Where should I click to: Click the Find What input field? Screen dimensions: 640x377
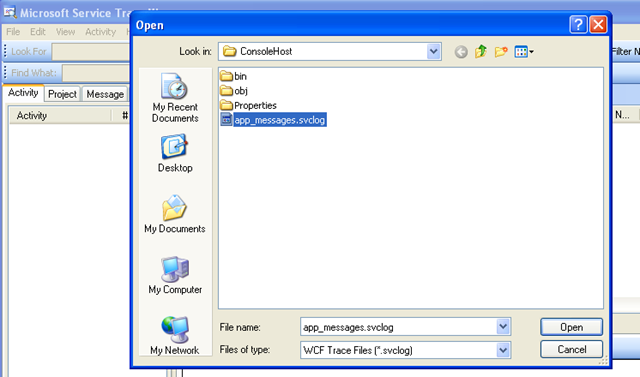[96, 73]
